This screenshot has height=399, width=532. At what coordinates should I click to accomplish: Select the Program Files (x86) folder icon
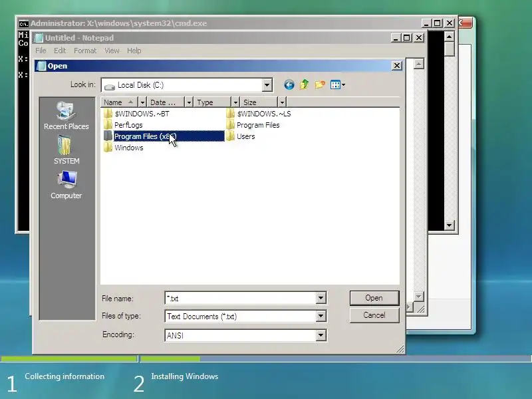108,136
